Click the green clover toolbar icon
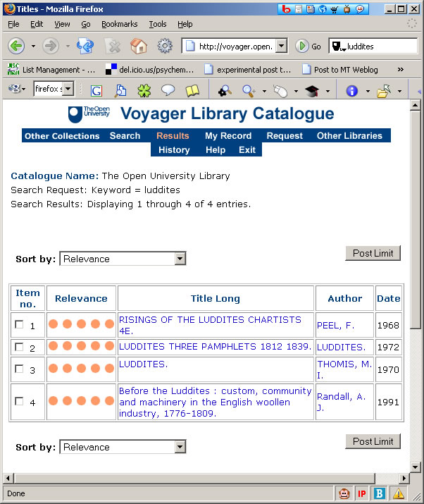 (x=144, y=91)
